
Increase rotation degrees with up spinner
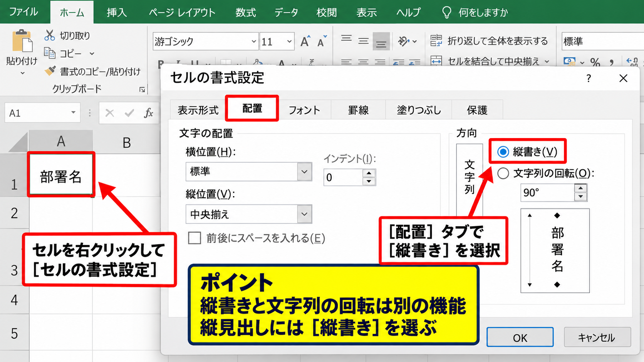[x=580, y=188]
